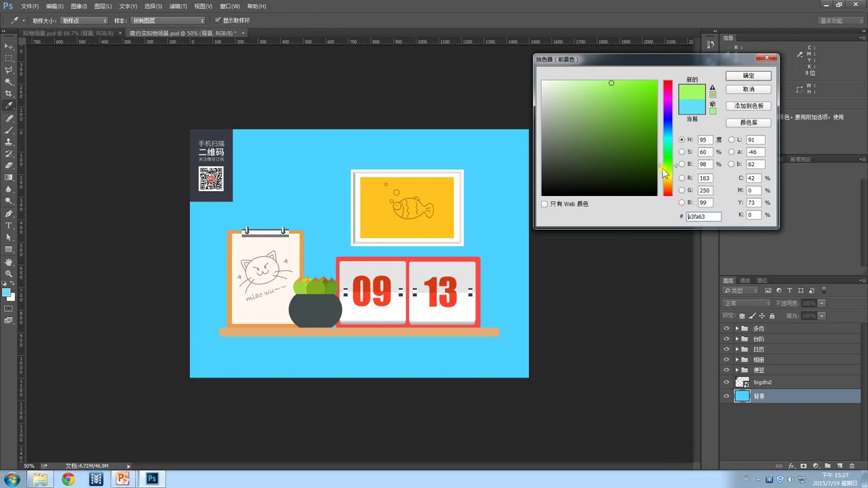Click the foreground color swatch in toolbox

click(x=6, y=293)
